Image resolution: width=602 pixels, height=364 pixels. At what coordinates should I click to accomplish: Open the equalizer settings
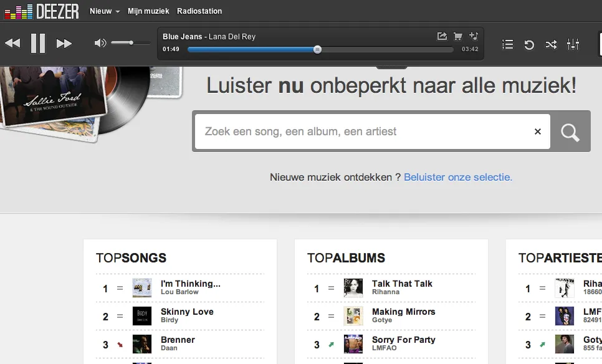click(x=573, y=44)
